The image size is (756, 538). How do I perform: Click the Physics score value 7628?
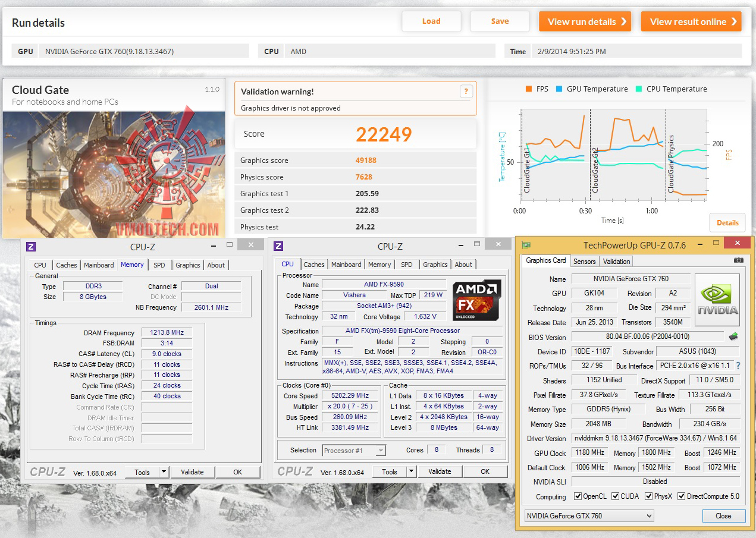tap(364, 177)
